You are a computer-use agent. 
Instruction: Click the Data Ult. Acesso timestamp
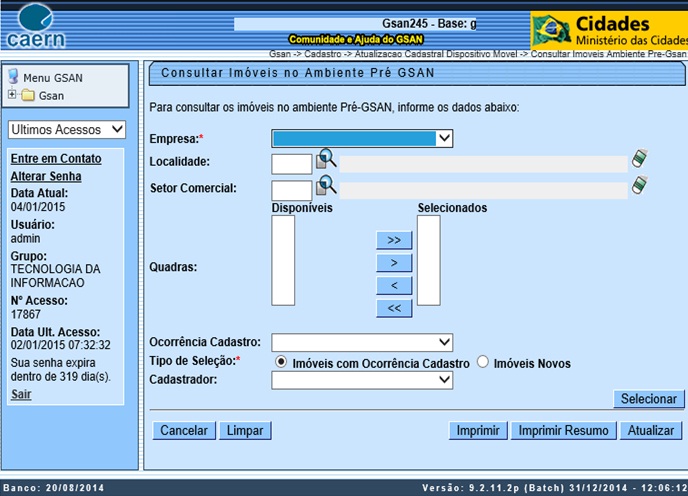(x=61, y=345)
